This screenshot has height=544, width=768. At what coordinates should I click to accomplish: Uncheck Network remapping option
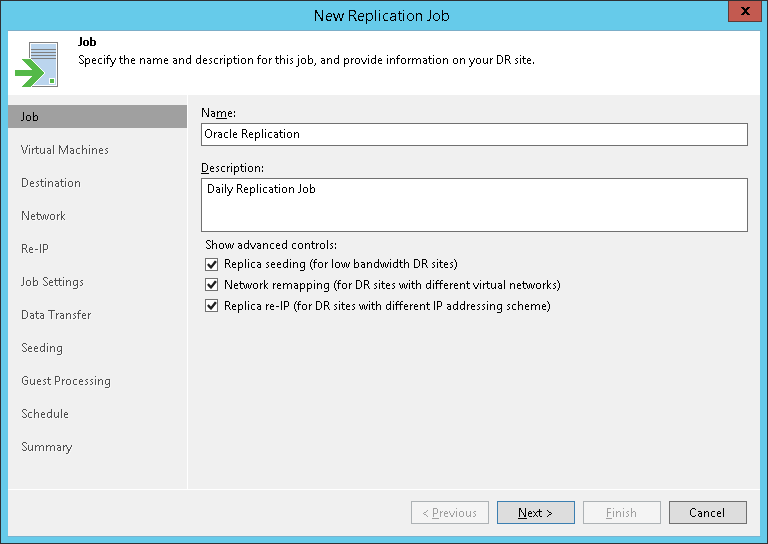211,285
